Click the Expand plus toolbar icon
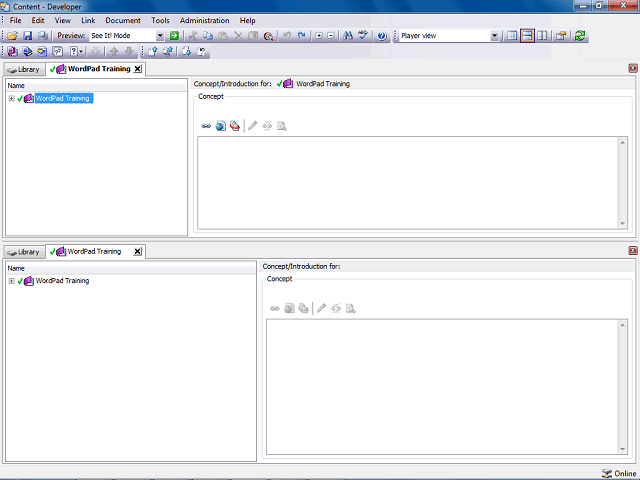 (319, 36)
